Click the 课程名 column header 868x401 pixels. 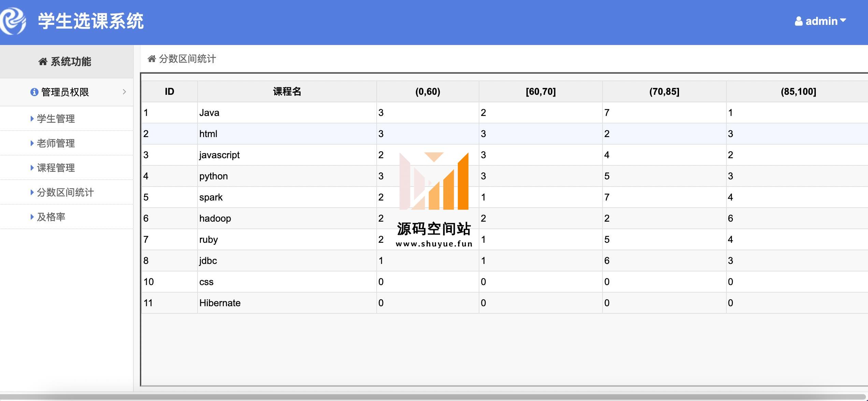(x=287, y=91)
